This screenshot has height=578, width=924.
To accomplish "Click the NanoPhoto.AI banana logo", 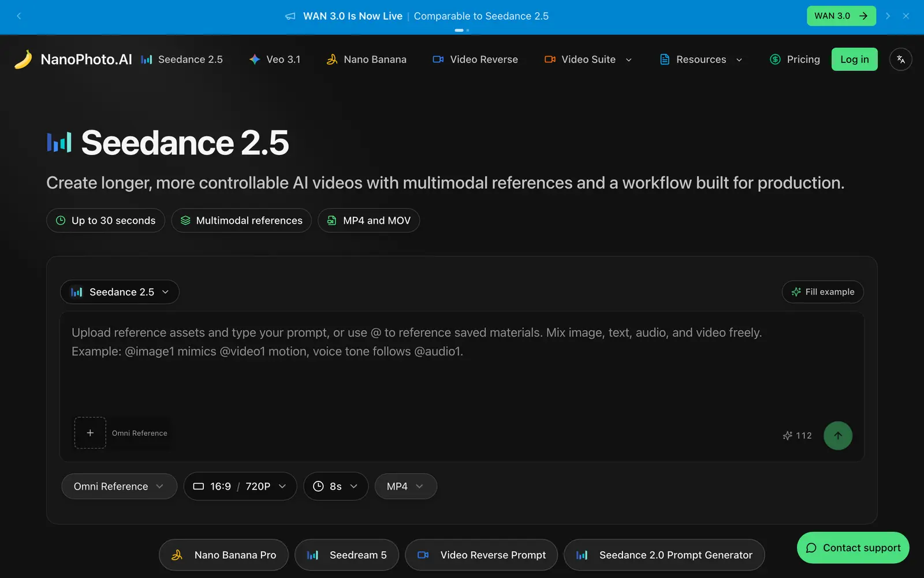I will (23, 59).
